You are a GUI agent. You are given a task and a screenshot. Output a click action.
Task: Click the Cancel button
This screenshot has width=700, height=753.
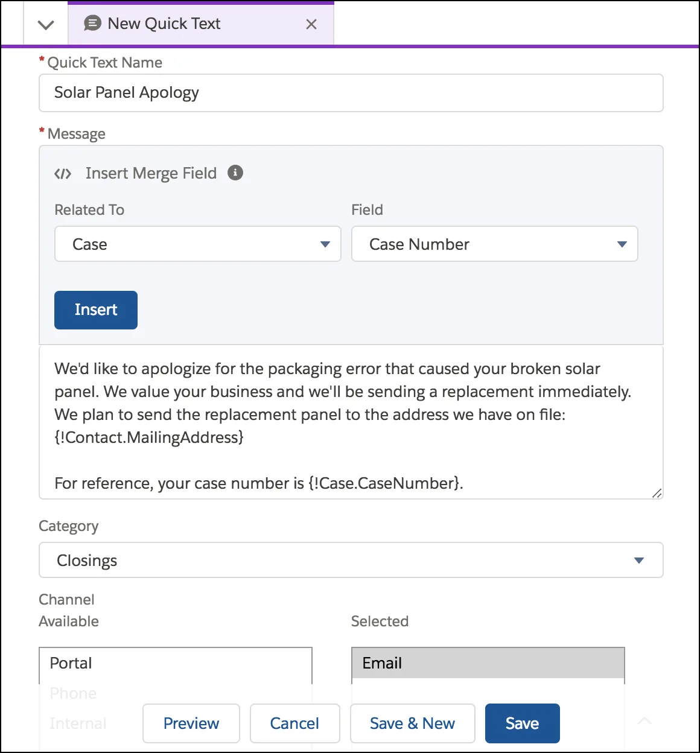pos(294,723)
